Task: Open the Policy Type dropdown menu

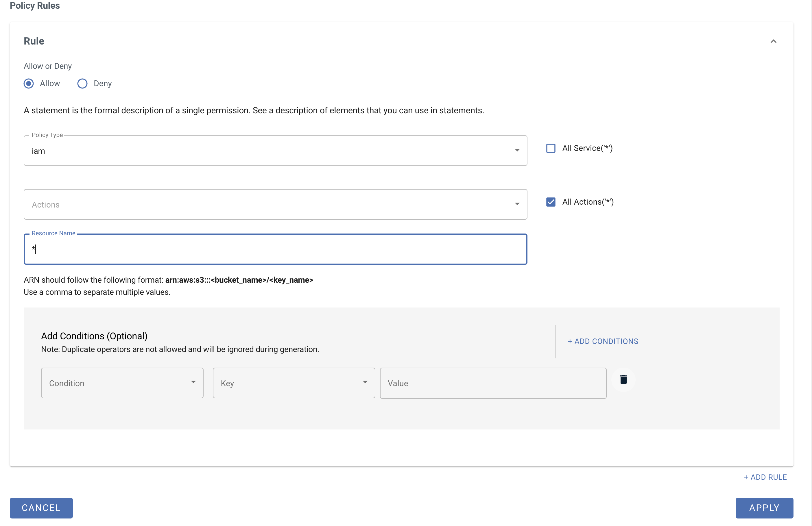Action: tap(275, 150)
